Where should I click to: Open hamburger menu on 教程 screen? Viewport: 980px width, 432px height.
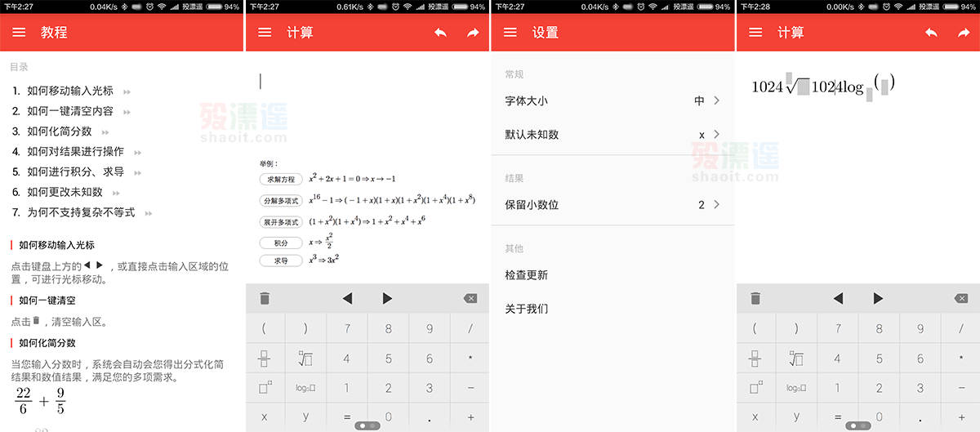(19, 33)
